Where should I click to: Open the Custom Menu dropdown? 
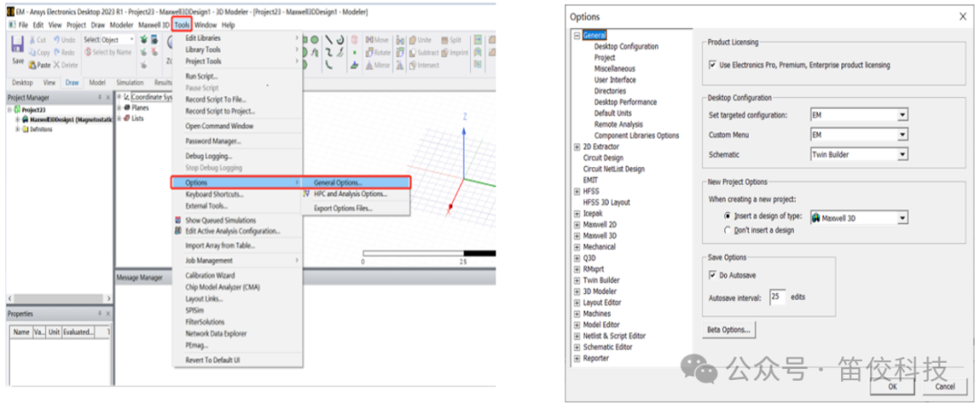click(901, 134)
